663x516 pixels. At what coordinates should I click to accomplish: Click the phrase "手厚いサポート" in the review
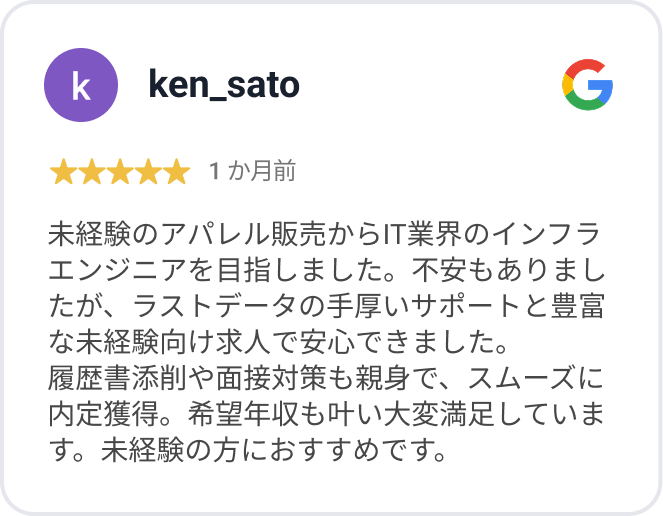pos(423,306)
